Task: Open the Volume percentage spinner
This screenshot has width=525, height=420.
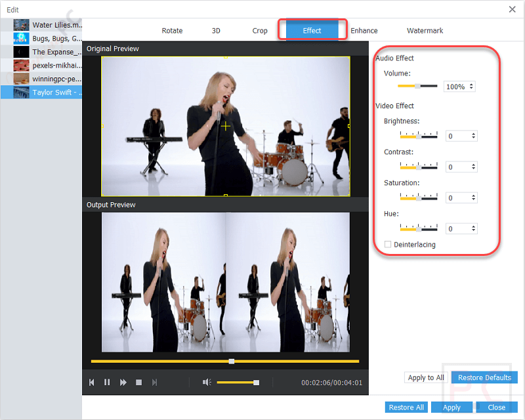Action: pyautogui.click(x=471, y=87)
